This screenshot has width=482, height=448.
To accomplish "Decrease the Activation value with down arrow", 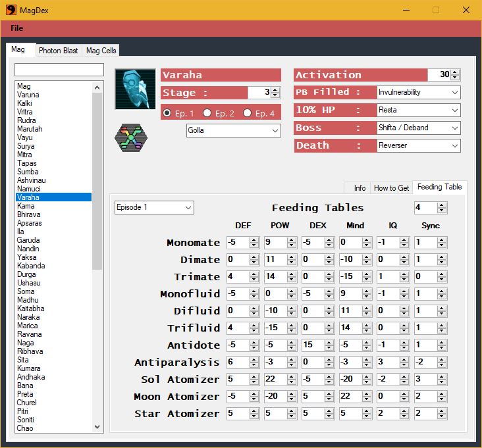I will pos(456,78).
